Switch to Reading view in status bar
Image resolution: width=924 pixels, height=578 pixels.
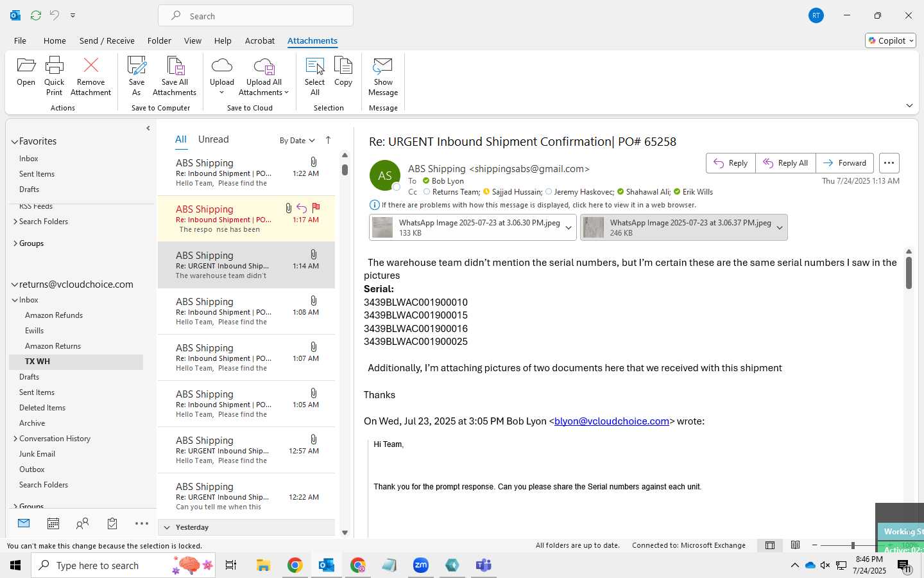click(x=795, y=545)
